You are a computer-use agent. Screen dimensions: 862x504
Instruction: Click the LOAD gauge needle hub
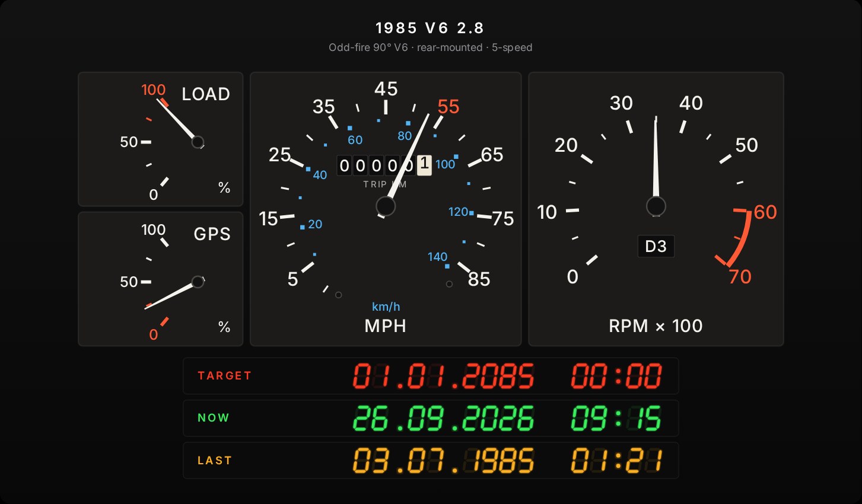tap(198, 142)
